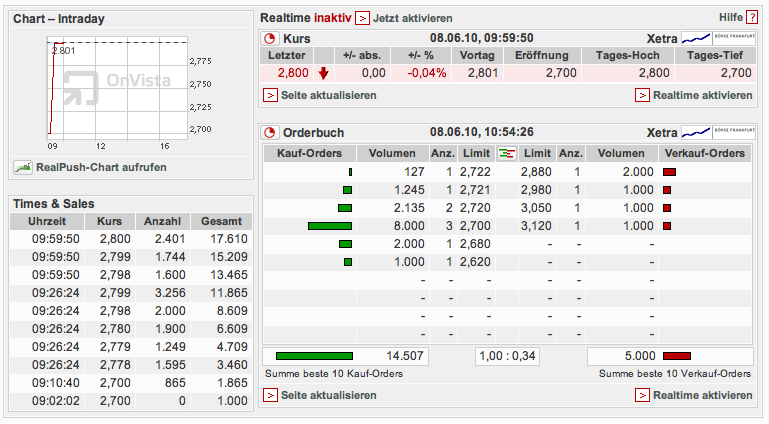
Task: Click the red down arrow beside 2,800
Action: coord(323,74)
